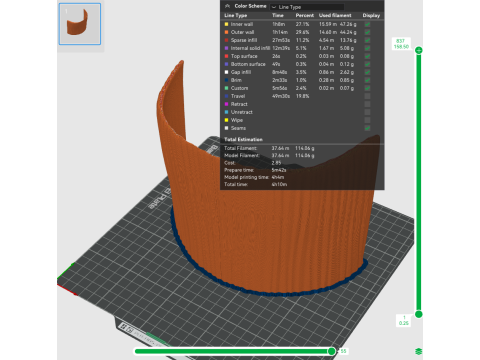Toggle Gap infill display checkbox
This screenshot has height=360, width=480.
[367, 72]
